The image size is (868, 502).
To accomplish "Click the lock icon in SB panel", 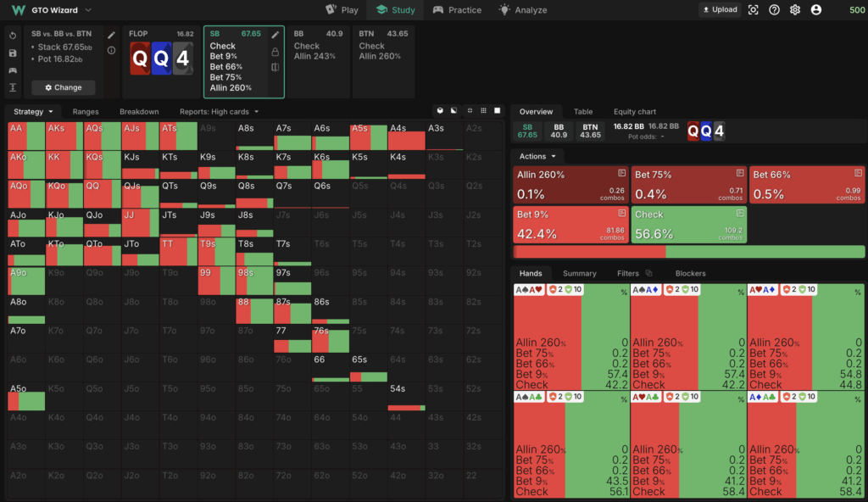I will coord(275,51).
